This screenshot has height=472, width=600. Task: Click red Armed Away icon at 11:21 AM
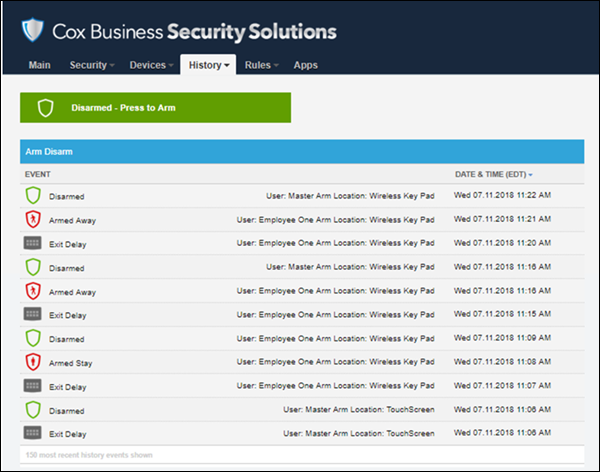(33, 219)
